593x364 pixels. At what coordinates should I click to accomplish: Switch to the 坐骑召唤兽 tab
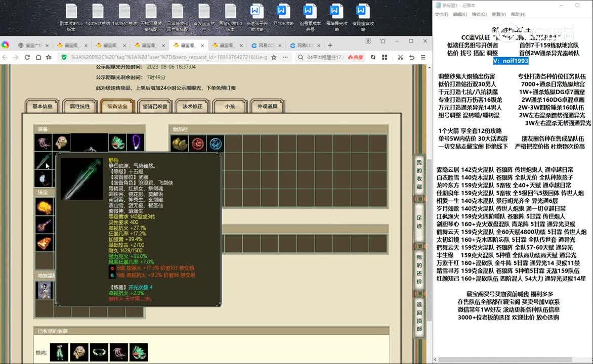(x=155, y=106)
